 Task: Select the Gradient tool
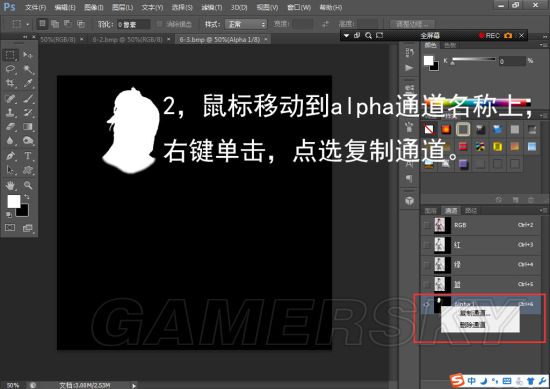(x=28, y=127)
